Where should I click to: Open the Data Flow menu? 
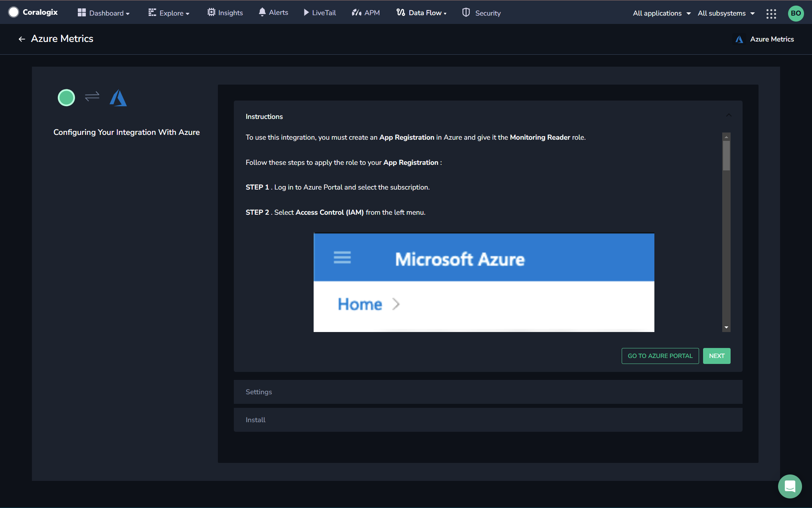coord(421,13)
